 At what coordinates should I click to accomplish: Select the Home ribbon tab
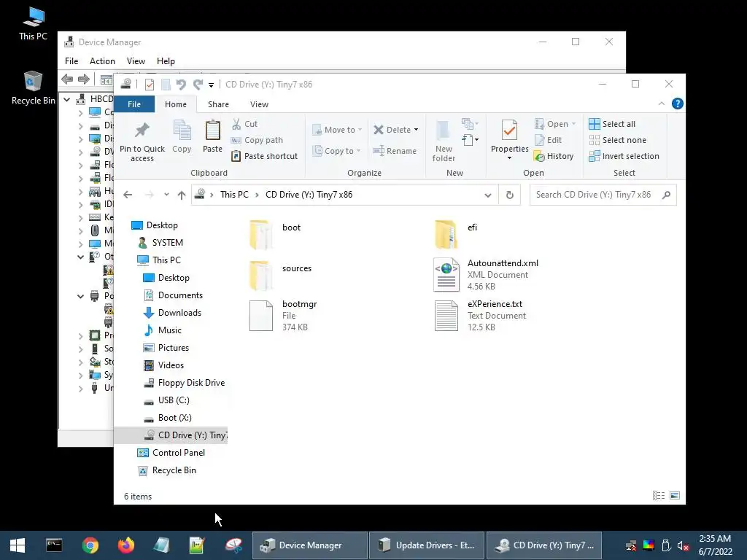tap(176, 104)
